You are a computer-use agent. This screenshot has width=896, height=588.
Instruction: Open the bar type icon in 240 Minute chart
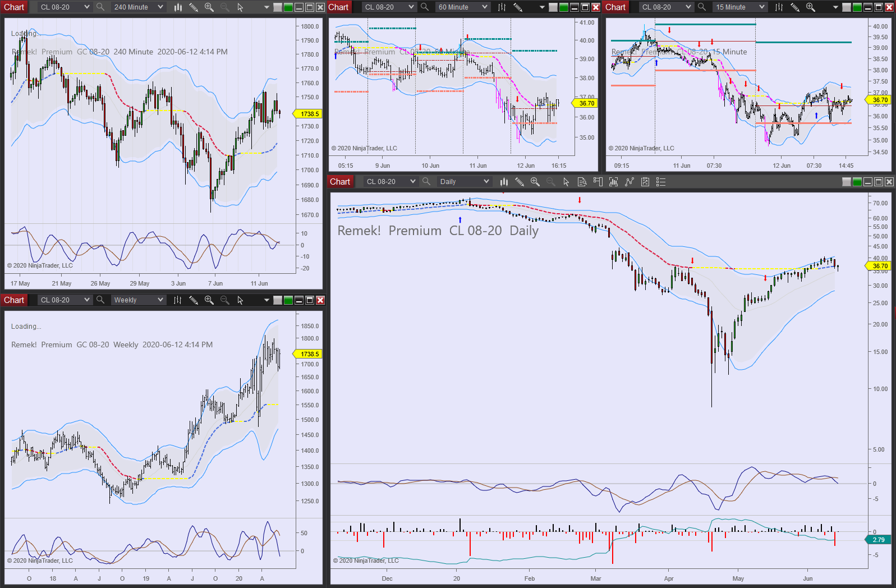pos(178,7)
